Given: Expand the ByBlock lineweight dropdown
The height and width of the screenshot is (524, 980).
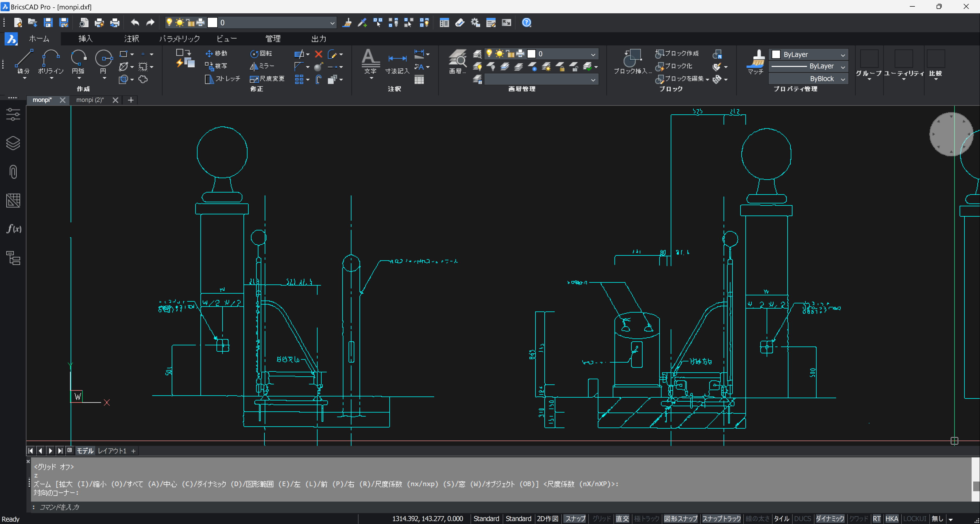Looking at the screenshot, I should click(843, 79).
